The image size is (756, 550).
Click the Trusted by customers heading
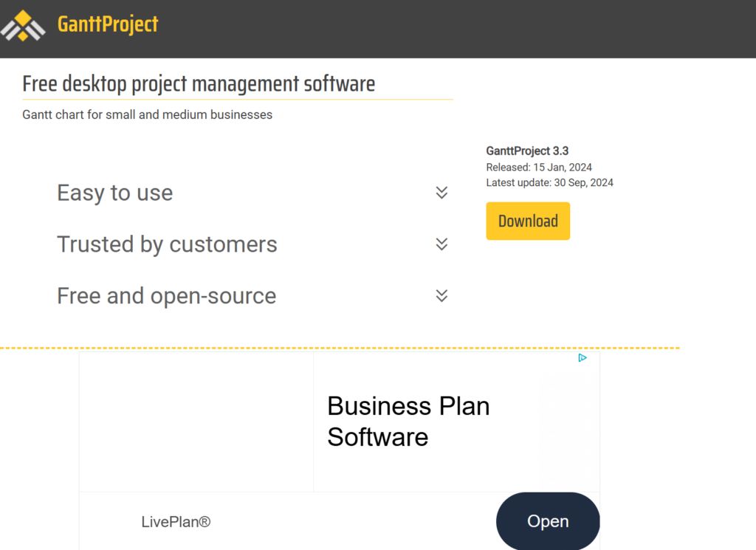(x=167, y=244)
